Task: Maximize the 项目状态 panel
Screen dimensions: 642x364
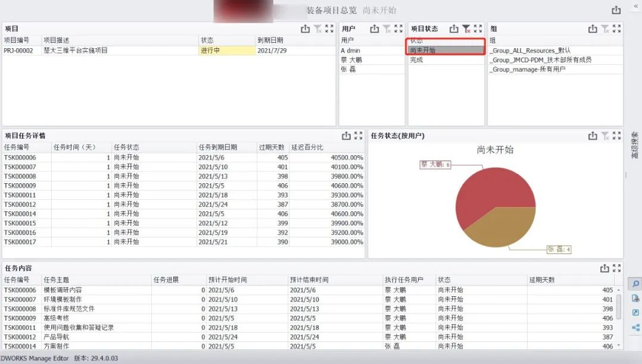Action: tap(478, 29)
